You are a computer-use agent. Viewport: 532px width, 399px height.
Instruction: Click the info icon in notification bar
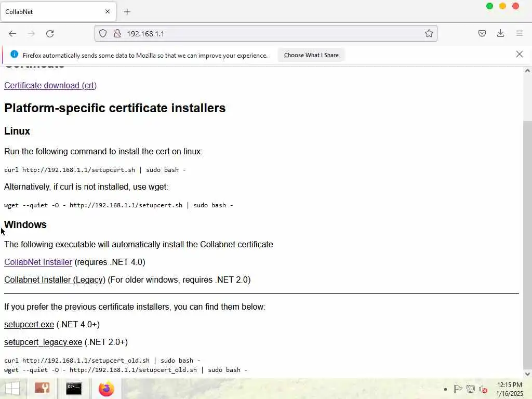(x=14, y=54)
